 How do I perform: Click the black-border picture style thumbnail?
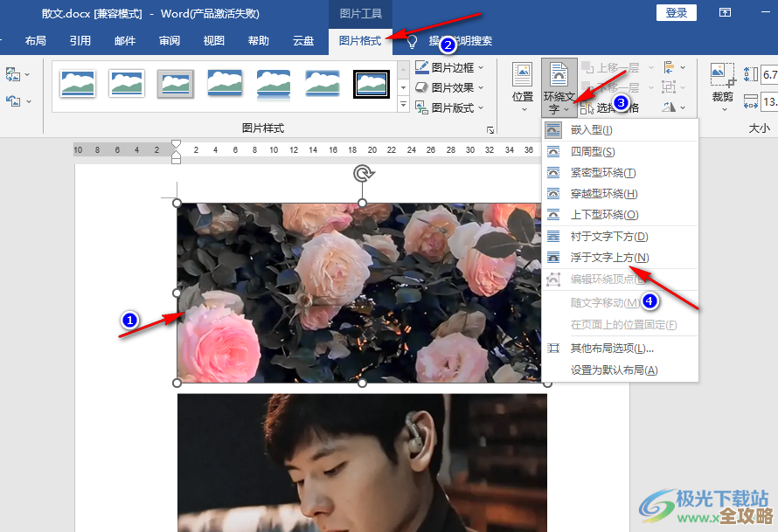click(371, 86)
